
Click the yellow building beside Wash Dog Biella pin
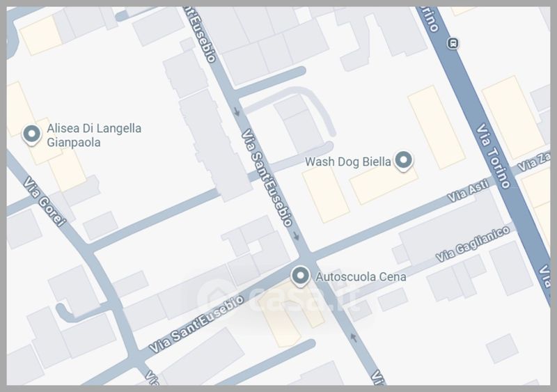coord(384,185)
